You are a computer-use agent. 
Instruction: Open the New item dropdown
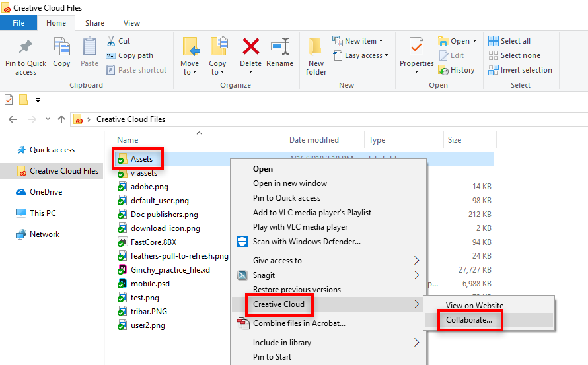(x=358, y=41)
